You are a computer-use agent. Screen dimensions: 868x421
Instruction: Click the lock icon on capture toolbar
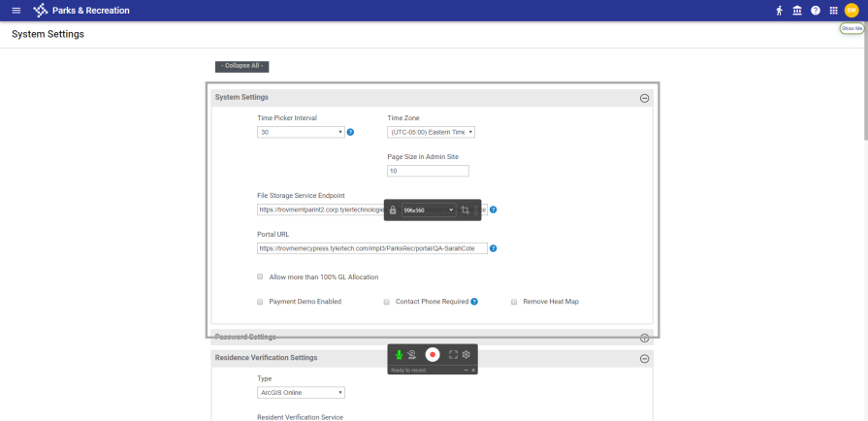tap(393, 210)
